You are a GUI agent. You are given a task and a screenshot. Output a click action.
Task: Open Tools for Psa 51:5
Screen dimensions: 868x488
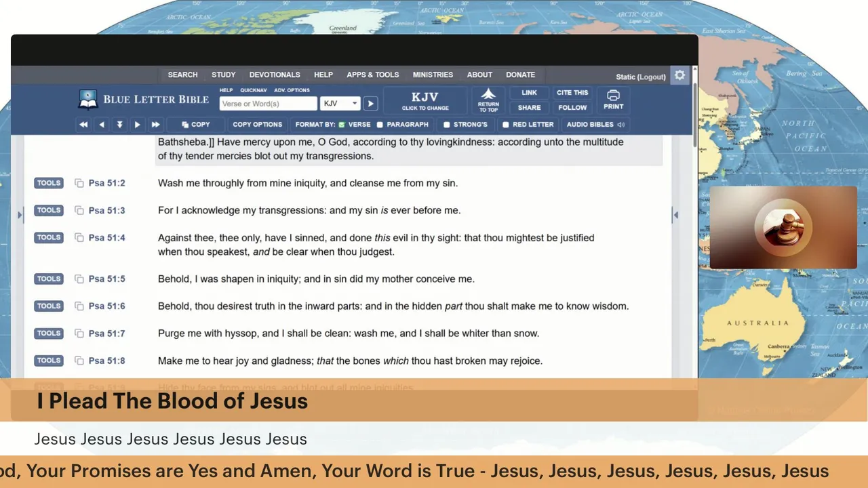pos(49,279)
